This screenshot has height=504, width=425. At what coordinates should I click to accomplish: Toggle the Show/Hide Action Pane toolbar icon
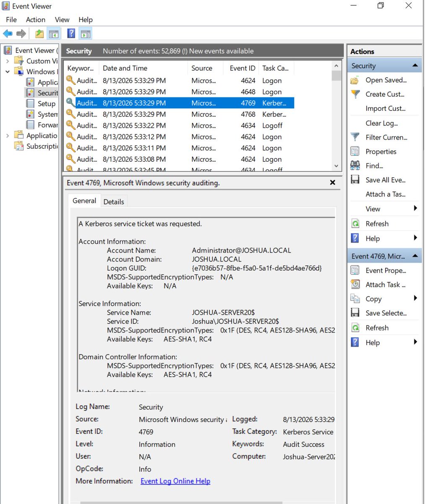click(x=85, y=34)
